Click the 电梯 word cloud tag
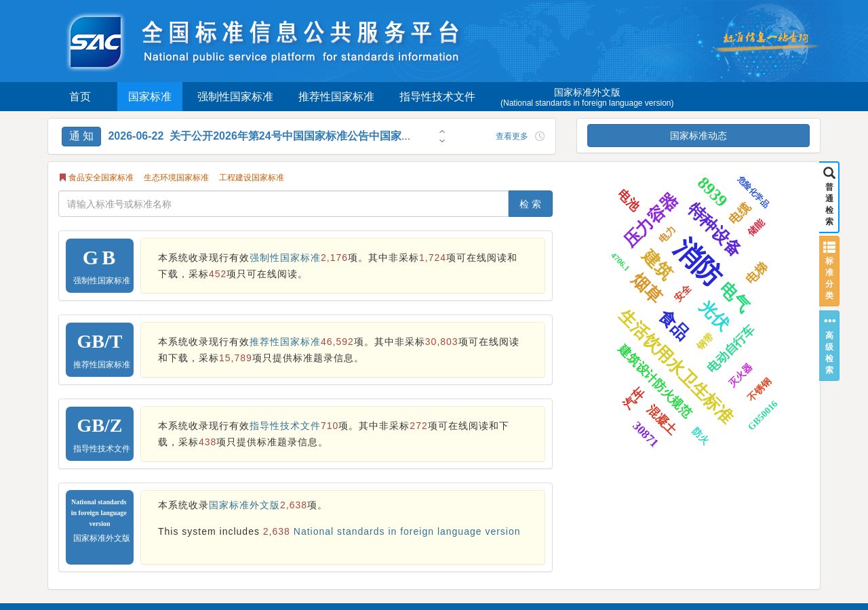868x610 pixels. [x=756, y=272]
